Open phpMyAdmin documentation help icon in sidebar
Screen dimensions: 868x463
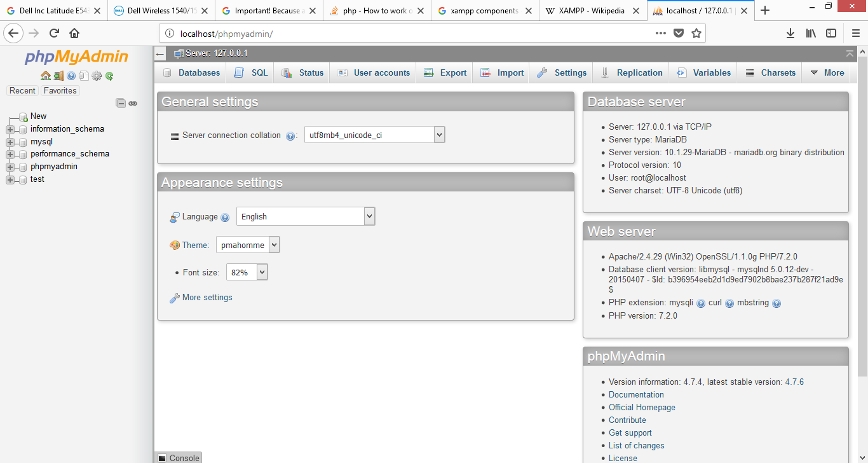coord(71,76)
